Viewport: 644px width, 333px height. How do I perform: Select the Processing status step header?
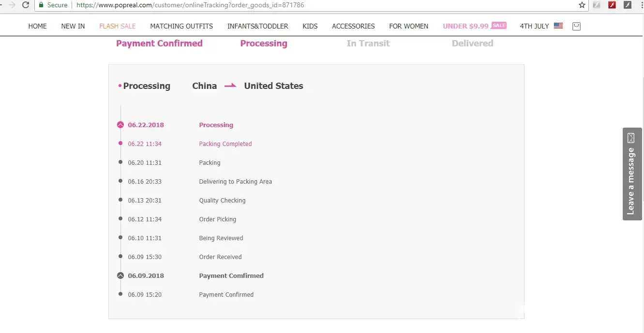pyautogui.click(x=264, y=43)
